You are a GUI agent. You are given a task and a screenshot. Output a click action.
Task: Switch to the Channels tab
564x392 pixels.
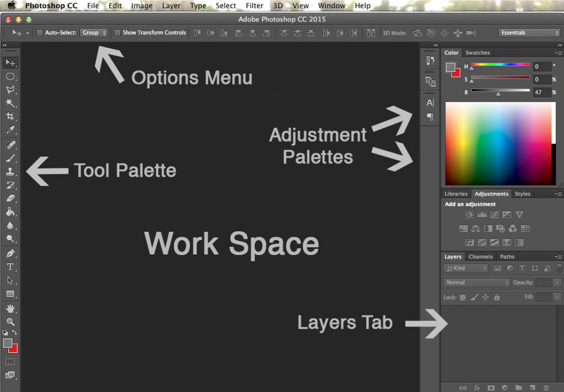(480, 257)
